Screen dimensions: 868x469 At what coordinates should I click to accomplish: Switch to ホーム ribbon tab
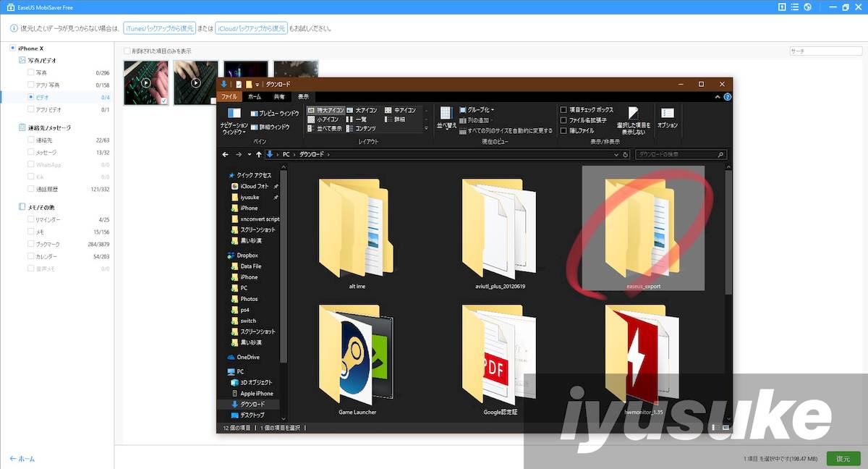coord(255,96)
